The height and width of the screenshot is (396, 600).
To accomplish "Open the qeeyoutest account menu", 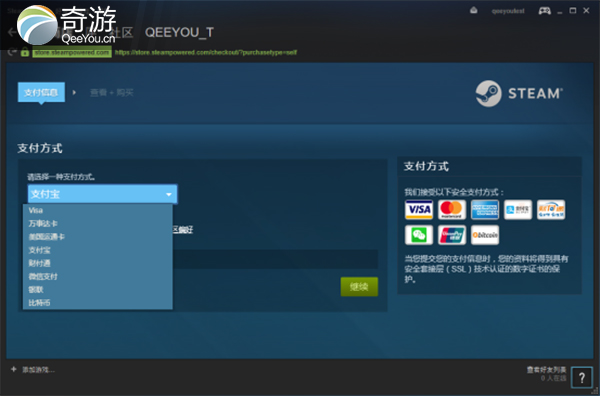I will tap(508, 11).
